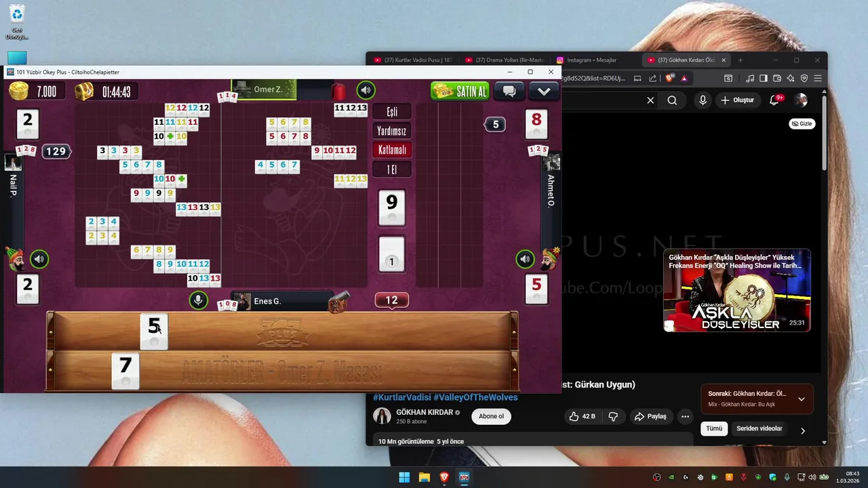Open the video's three-dot more actions
Screen dimensions: 868x488
tap(685, 416)
